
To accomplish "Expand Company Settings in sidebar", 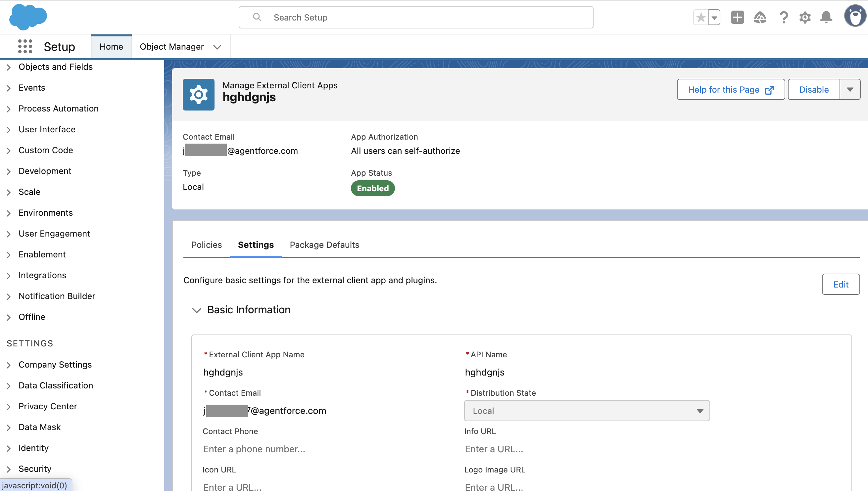I will pyautogui.click(x=9, y=365).
